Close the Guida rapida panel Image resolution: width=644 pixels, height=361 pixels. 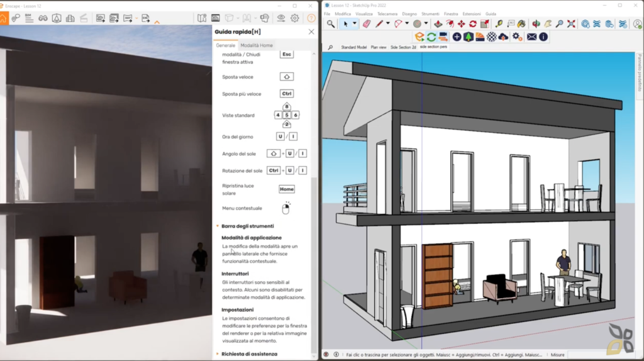(x=311, y=31)
